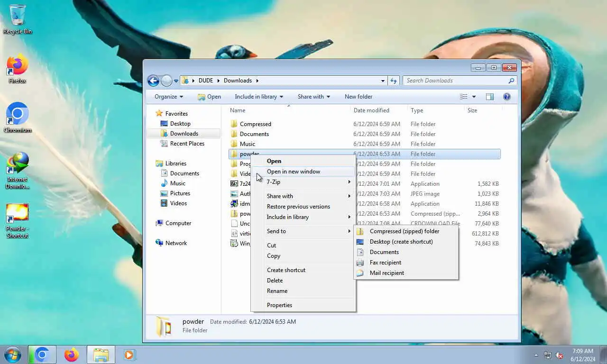
Task: Open the view options dropdown arrow
Action: click(474, 97)
